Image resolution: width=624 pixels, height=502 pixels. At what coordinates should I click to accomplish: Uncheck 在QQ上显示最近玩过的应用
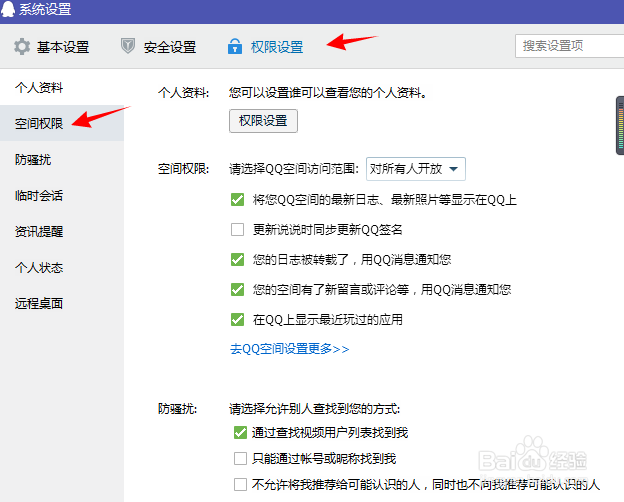[238, 319]
